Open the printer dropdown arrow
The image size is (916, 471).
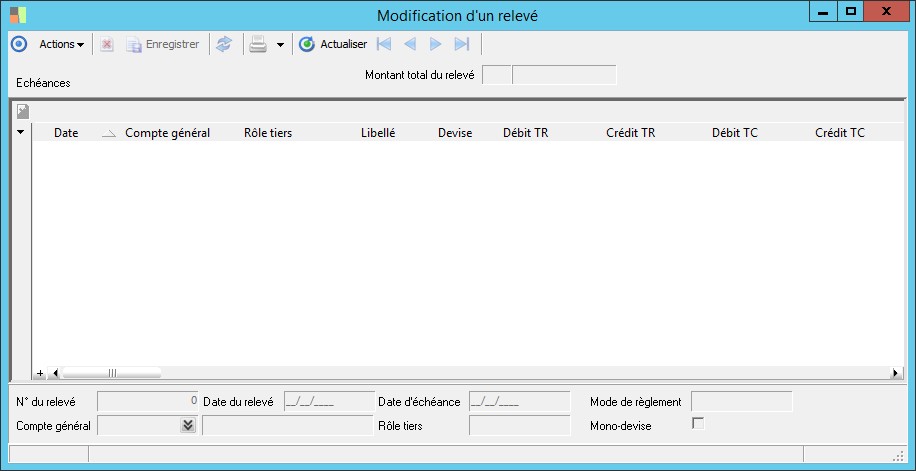pyautogui.click(x=280, y=45)
